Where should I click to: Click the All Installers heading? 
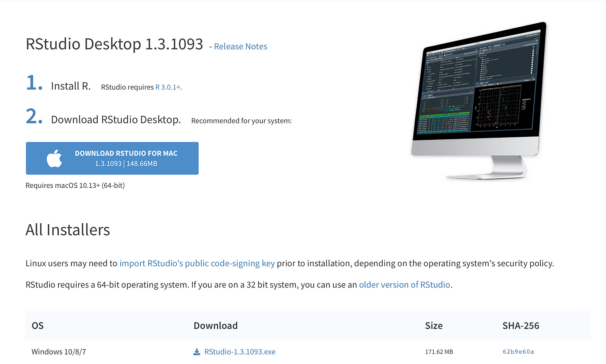pyautogui.click(x=68, y=229)
